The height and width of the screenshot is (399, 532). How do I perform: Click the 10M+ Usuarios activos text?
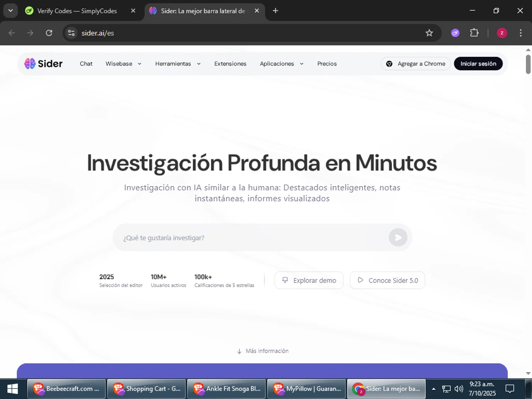pos(168,281)
